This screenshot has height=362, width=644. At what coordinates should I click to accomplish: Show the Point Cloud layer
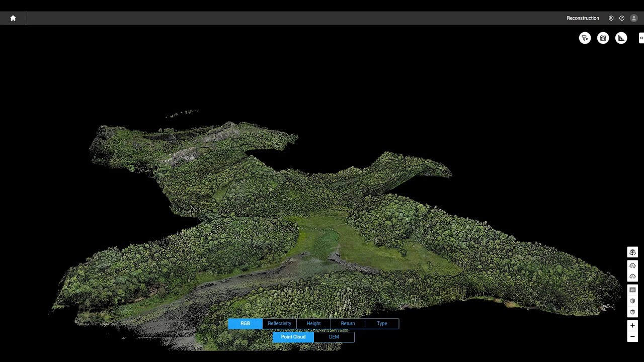[293, 337]
